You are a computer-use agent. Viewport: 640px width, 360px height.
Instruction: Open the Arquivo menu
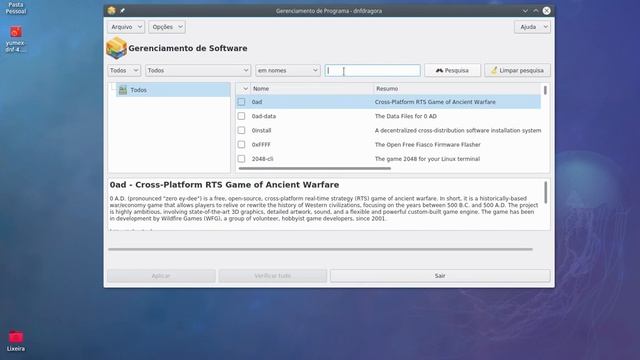[x=126, y=27]
